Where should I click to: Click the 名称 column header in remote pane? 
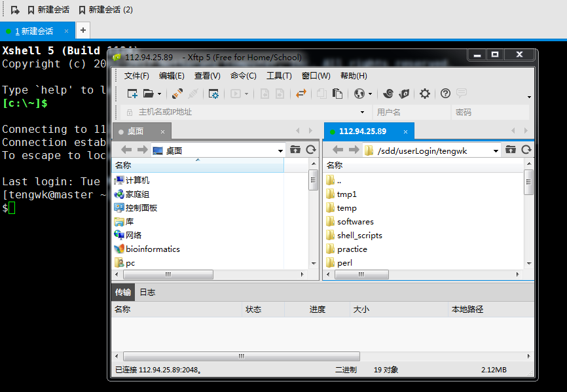click(423, 166)
